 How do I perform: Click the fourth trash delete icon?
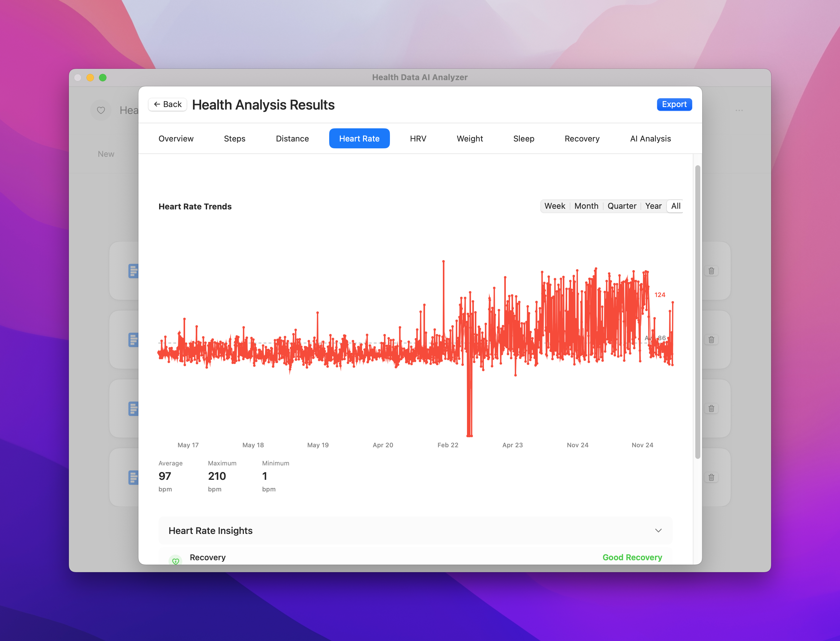tap(711, 477)
